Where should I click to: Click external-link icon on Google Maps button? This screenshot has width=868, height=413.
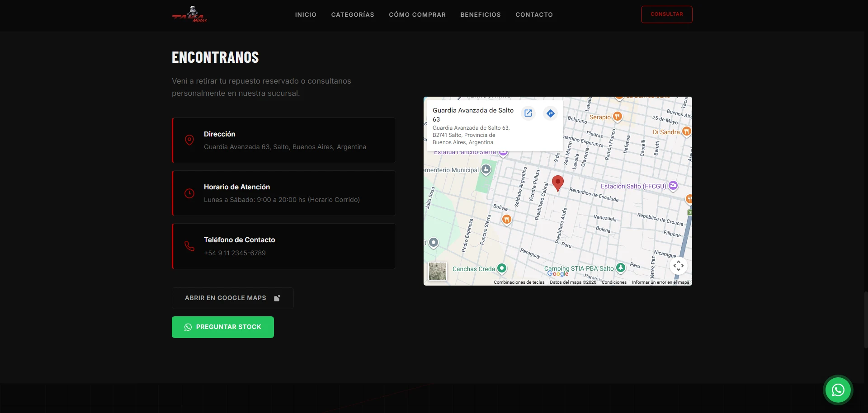(x=277, y=298)
